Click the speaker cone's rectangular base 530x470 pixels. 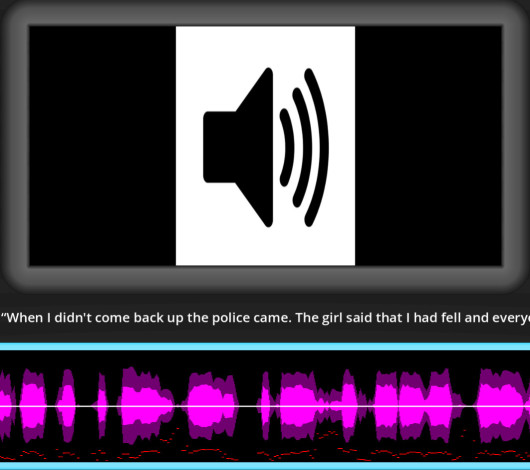pos(220,147)
